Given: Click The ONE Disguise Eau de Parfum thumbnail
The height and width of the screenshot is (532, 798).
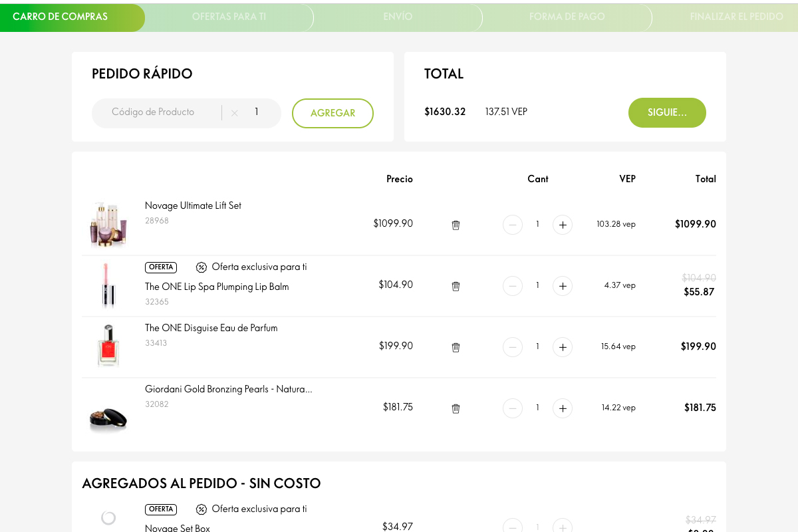Looking at the screenshot, I should [108, 346].
